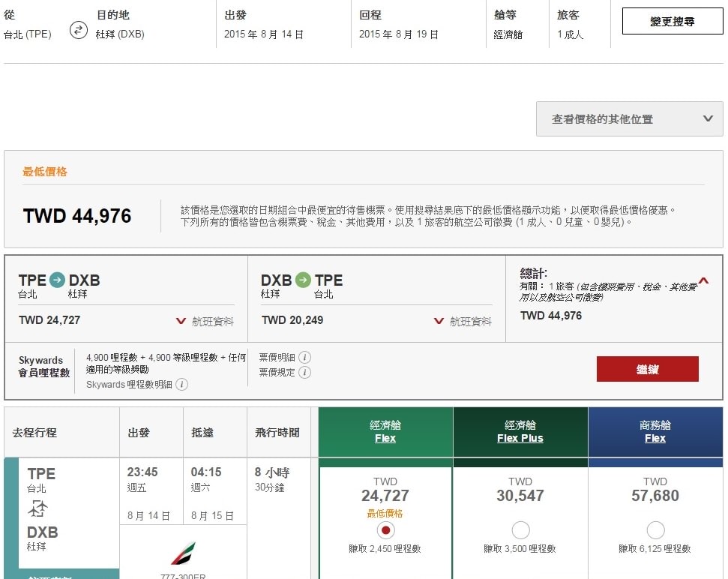Image resolution: width=728 pixels, height=579 pixels.
Task: Open the 票價明細 link
Action: click(x=277, y=357)
